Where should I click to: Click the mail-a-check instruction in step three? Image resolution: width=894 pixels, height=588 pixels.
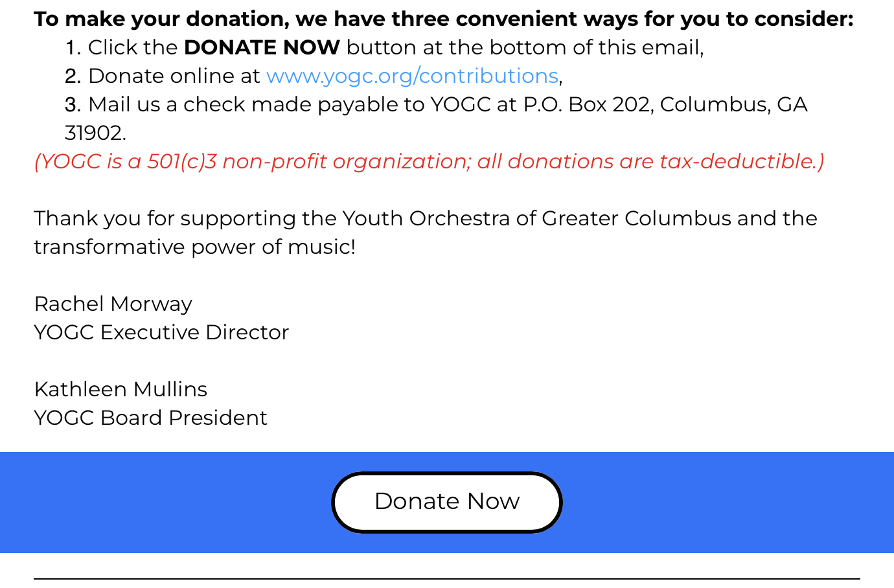click(x=436, y=104)
